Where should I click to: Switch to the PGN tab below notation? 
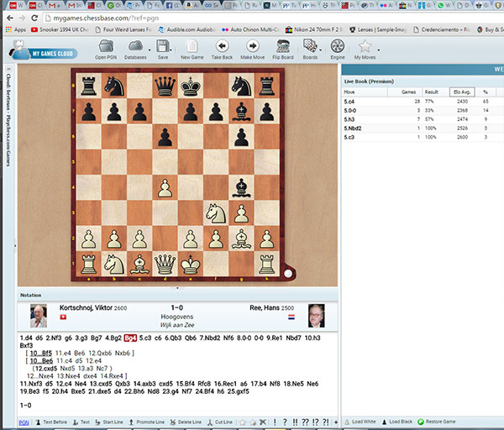coord(24,422)
